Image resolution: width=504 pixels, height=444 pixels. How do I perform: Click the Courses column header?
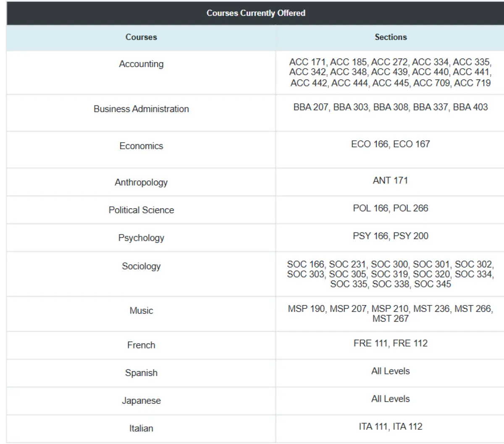(141, 37)
